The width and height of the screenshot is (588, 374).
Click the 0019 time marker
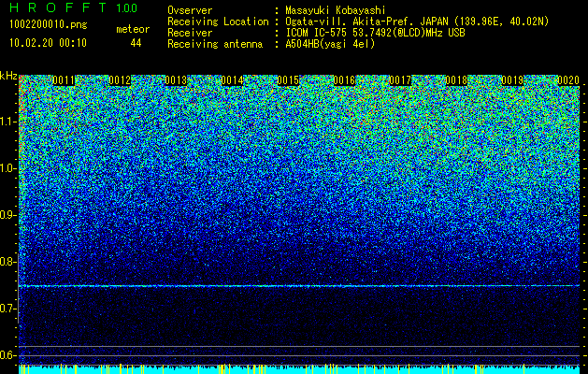point(512,80)
